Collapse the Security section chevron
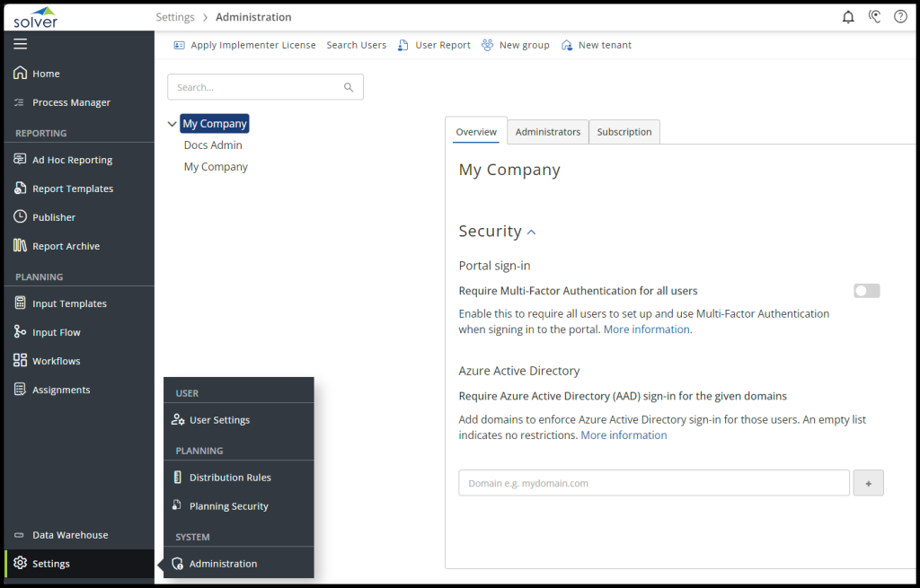This screenshot has width=920, height=588. 531,233
